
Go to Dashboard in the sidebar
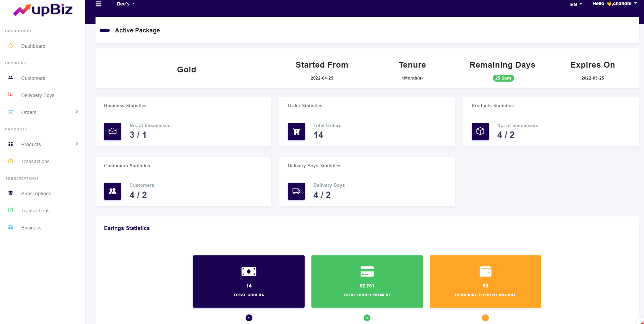tap(33, 46)
